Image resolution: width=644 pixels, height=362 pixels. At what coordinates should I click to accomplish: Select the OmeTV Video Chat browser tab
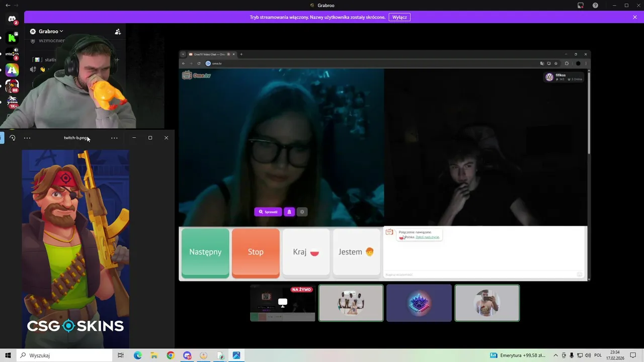pyautogui.click(x=208, y=54)
